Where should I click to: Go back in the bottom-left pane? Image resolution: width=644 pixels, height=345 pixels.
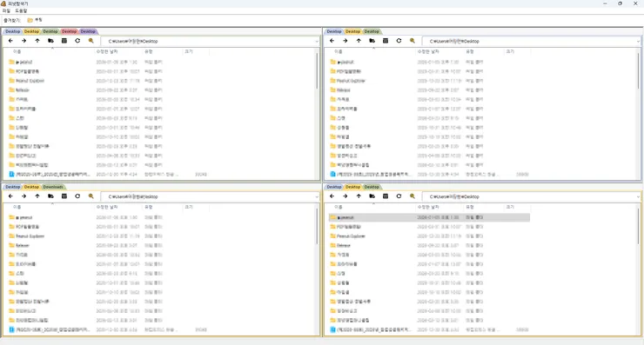click(10, 196)
